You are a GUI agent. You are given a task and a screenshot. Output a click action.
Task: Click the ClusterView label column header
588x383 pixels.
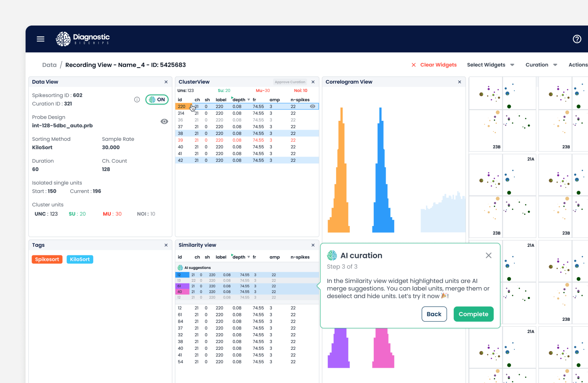[221, 100]
